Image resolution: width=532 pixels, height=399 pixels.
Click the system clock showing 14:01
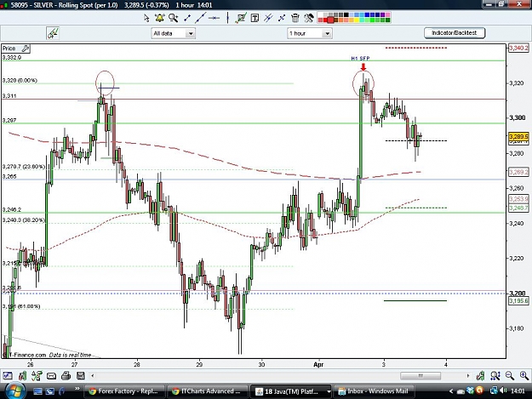click(x=518, y=390)
